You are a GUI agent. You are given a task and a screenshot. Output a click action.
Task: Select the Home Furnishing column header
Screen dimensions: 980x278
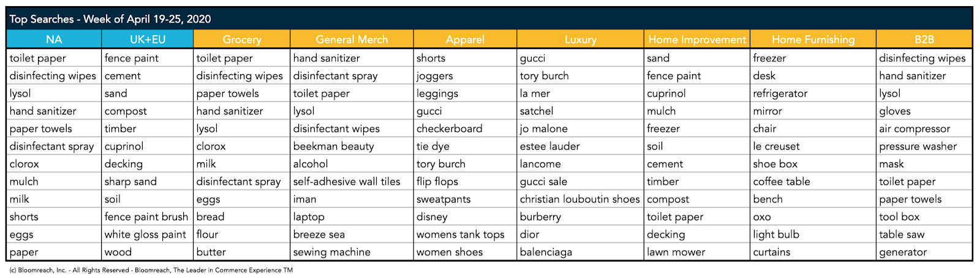coord(813,39)
